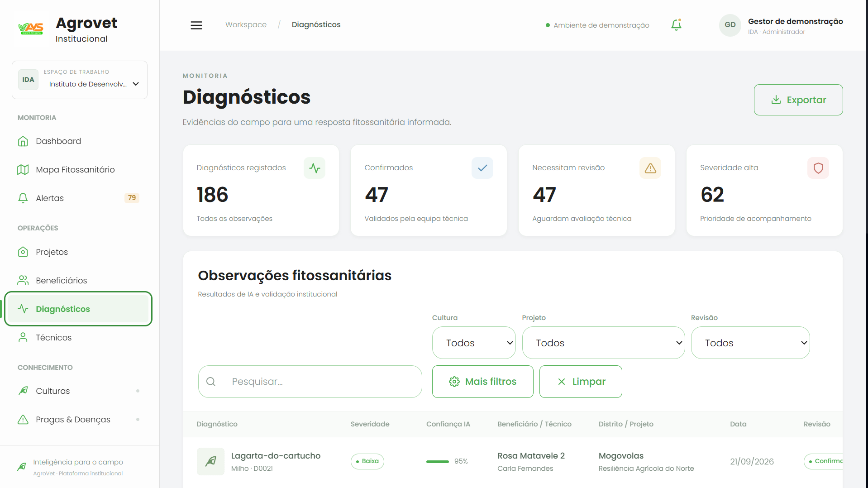868x488 pixels.
Task: Open the notifications bell icon
Action: point(676,25)
